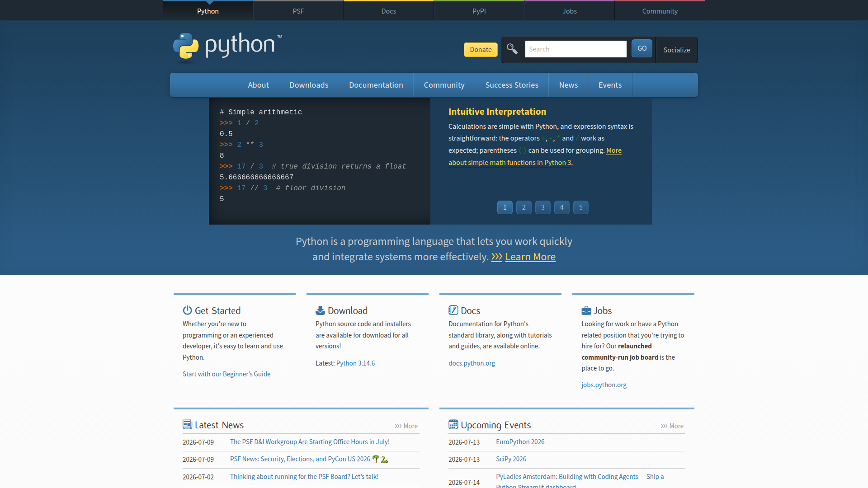
Task: Open Thinking about running for PSF Board article
Action: [x=304, y=477]
